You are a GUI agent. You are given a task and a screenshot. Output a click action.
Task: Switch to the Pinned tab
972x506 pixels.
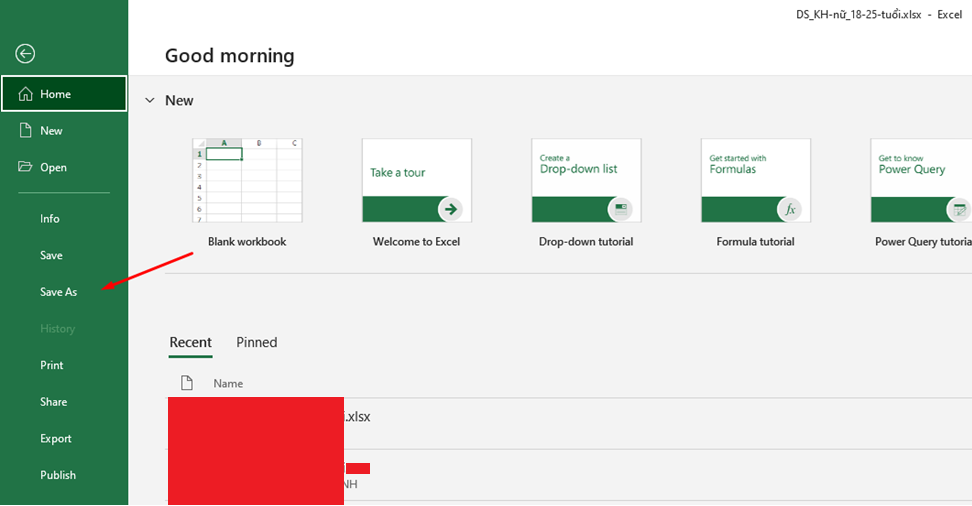coord(256,342)
